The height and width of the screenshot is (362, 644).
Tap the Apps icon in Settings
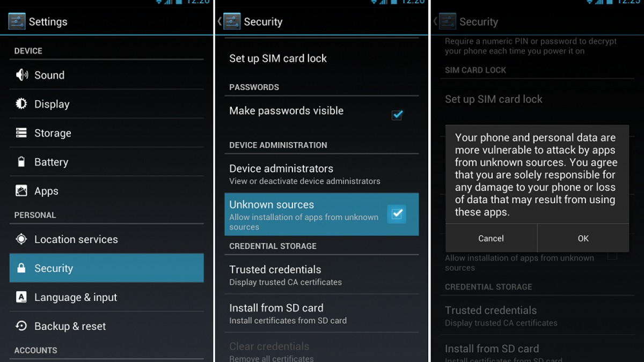(21, 190)
